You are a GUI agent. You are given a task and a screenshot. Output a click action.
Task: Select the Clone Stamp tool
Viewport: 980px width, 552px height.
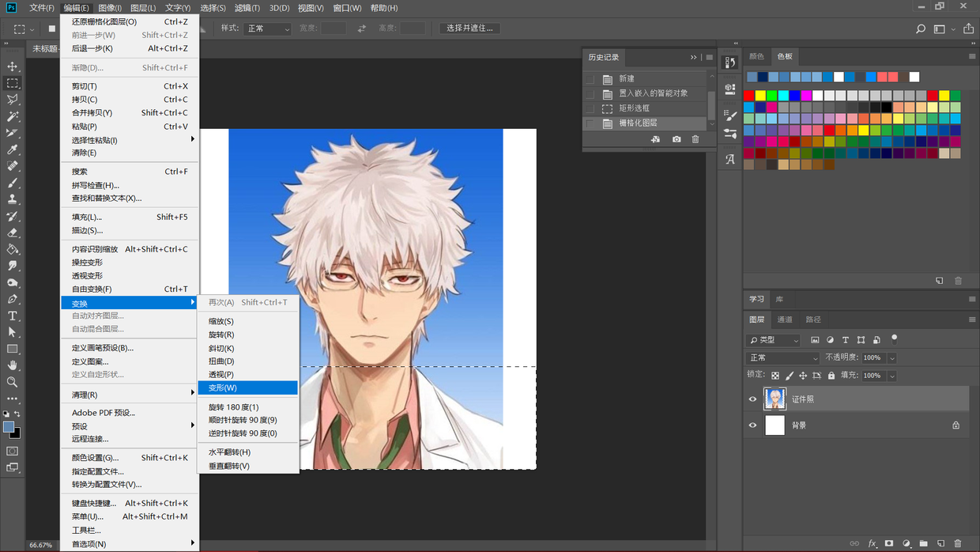click(x=13, y=199)
